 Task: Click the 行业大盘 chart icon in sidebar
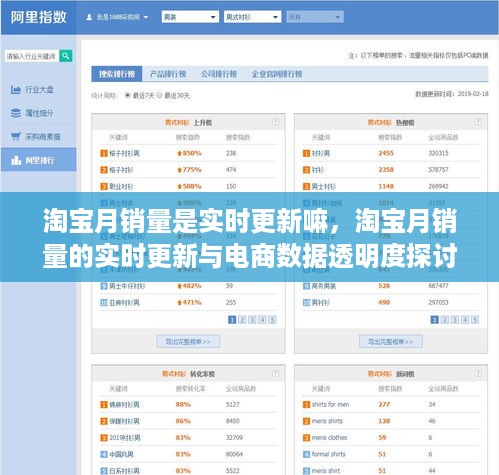coord(16,90)
